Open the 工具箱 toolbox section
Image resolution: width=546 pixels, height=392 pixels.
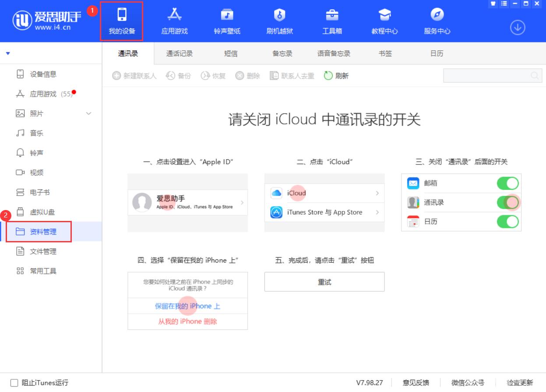pyautogui.click(x=332, y=21)
